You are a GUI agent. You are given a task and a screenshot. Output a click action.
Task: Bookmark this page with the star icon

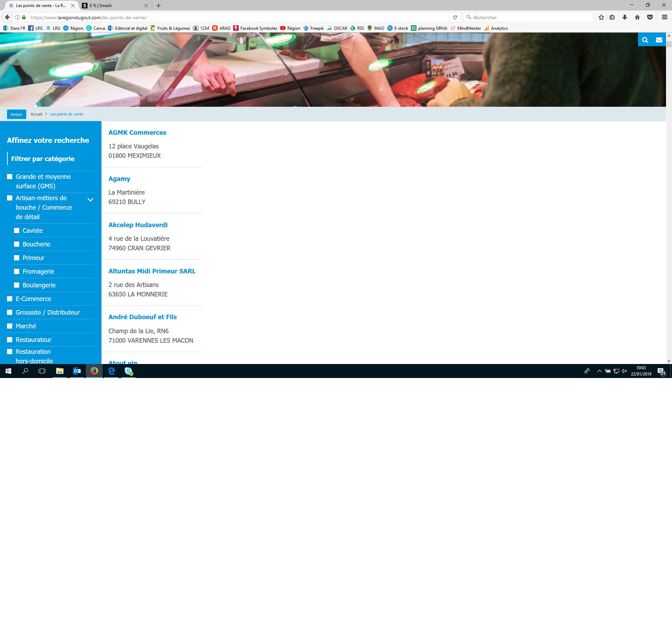(601, 17)
